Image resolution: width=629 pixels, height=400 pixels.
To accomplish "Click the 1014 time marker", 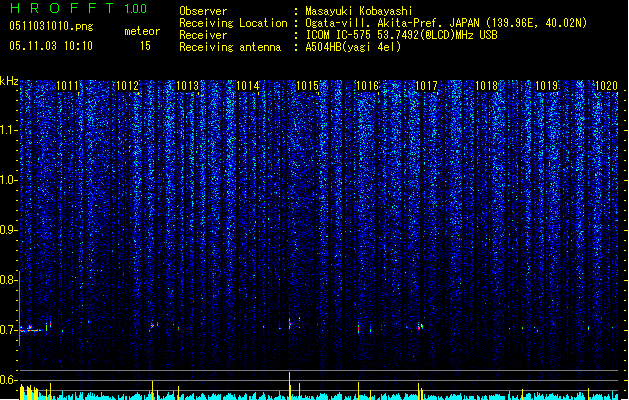I will (x=248, y=86).
